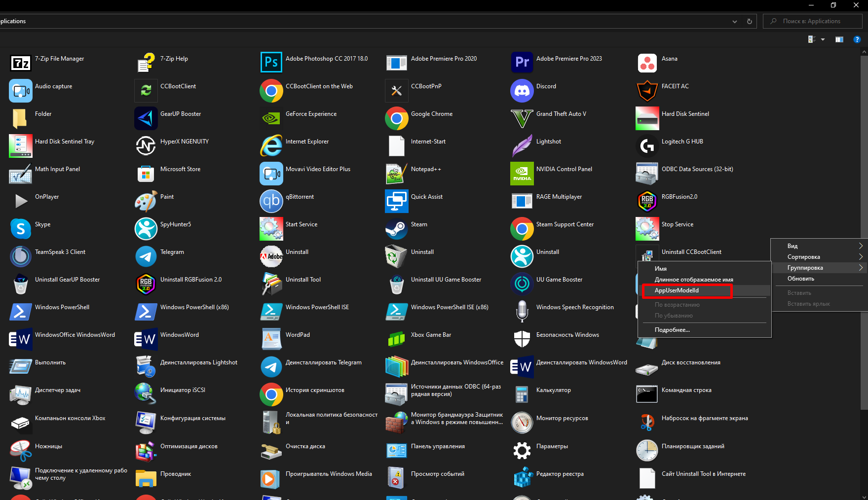
Task: Expand the address bar history dropdown
Action: (x=734, y=21)
